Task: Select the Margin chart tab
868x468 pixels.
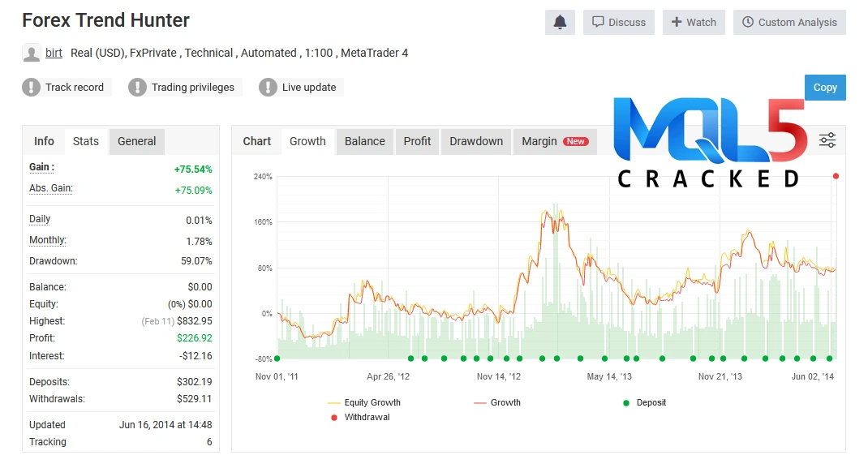Action: (555, 141)
